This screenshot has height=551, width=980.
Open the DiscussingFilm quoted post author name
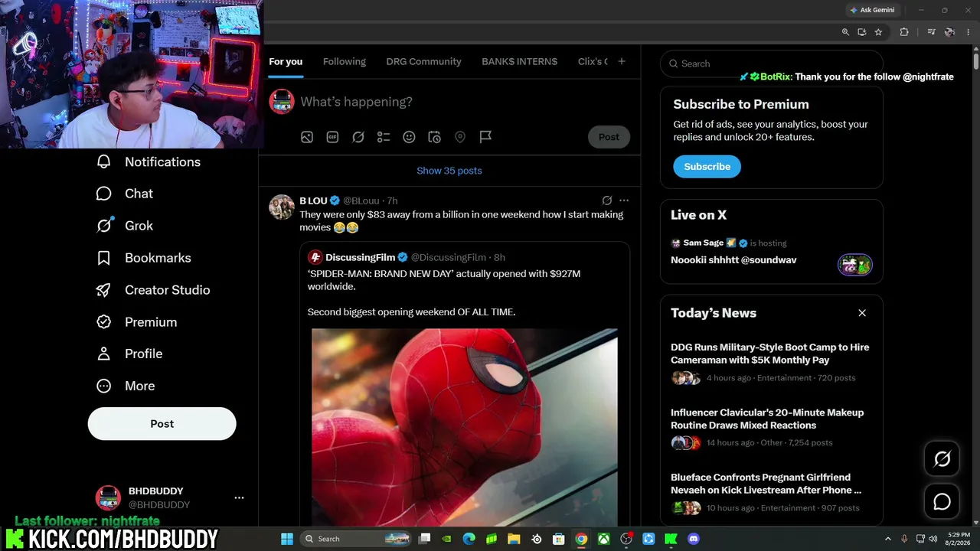pos(360,257)
